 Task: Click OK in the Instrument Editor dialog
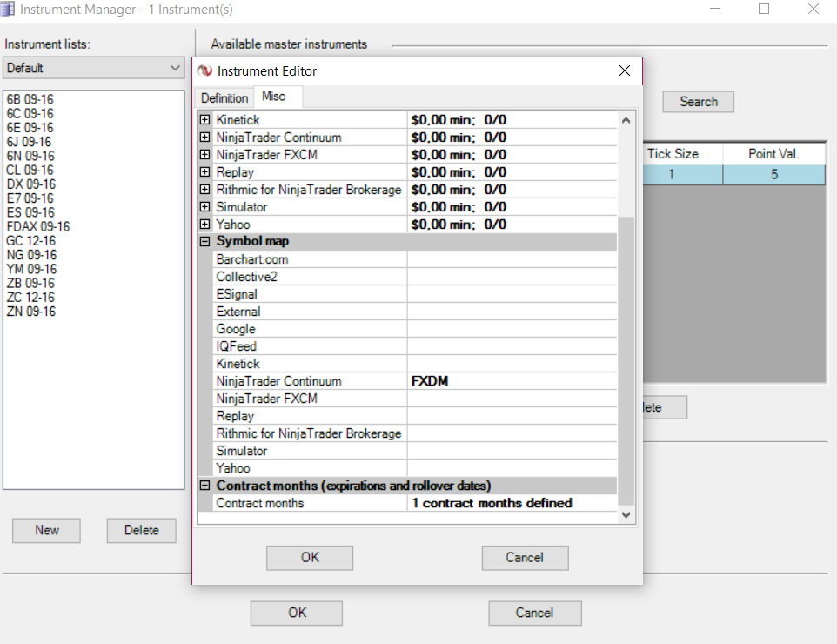coord(310,558)
